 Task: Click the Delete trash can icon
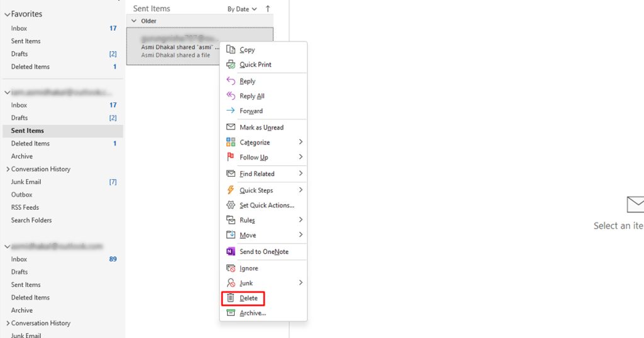[231, 298]
